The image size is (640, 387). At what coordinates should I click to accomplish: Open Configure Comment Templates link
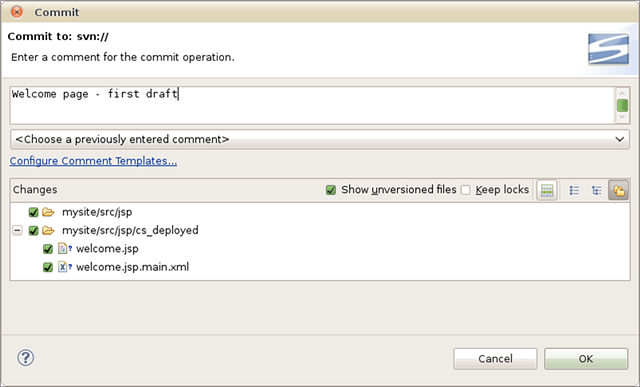click(x=93, y=161)
